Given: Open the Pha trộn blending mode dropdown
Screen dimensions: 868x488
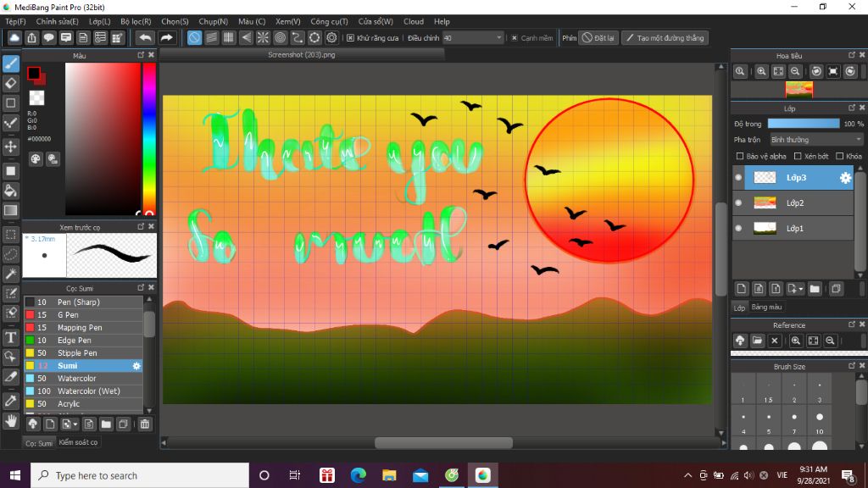Looking at the screenshot, I should click(816, 140).
